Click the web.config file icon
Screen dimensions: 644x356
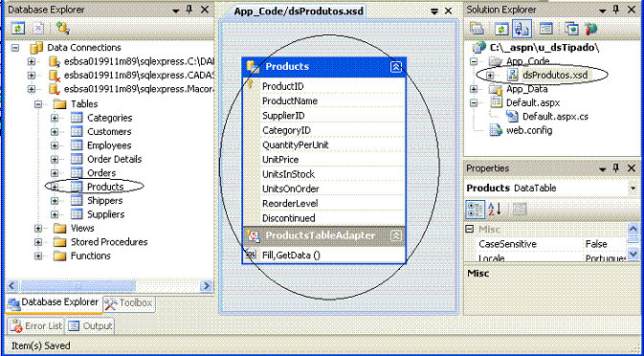coord(496,130)
